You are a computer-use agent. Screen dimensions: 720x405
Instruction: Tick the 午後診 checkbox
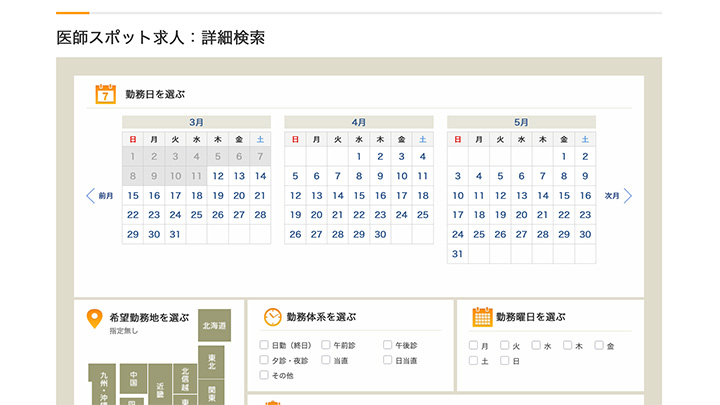point(388,345)
